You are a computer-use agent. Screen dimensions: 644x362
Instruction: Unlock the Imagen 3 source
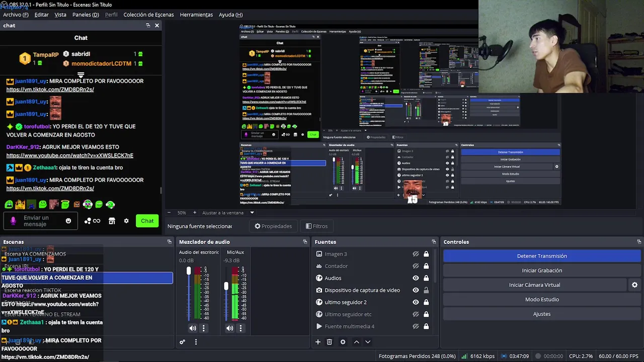tap(426, 254)
